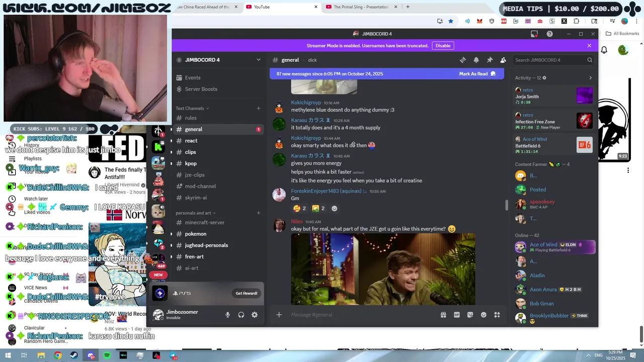Open the jughead-personals channel
The height and width of the screenshot is (362, 644).
(x=217, y=245)
